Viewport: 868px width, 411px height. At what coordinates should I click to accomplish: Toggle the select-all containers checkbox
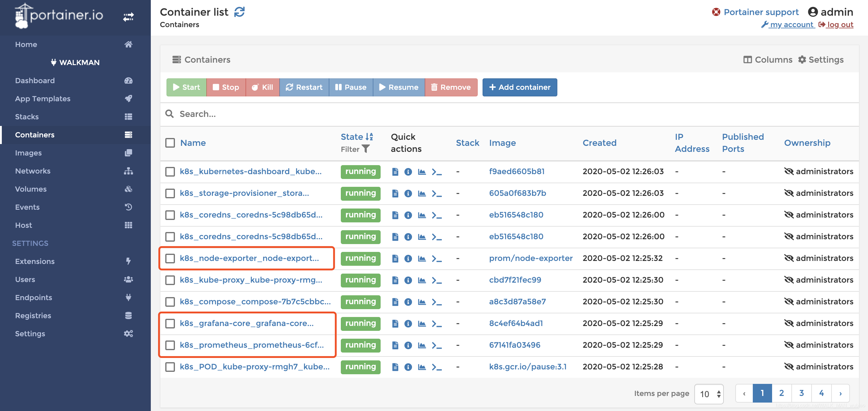click(170, 143)
